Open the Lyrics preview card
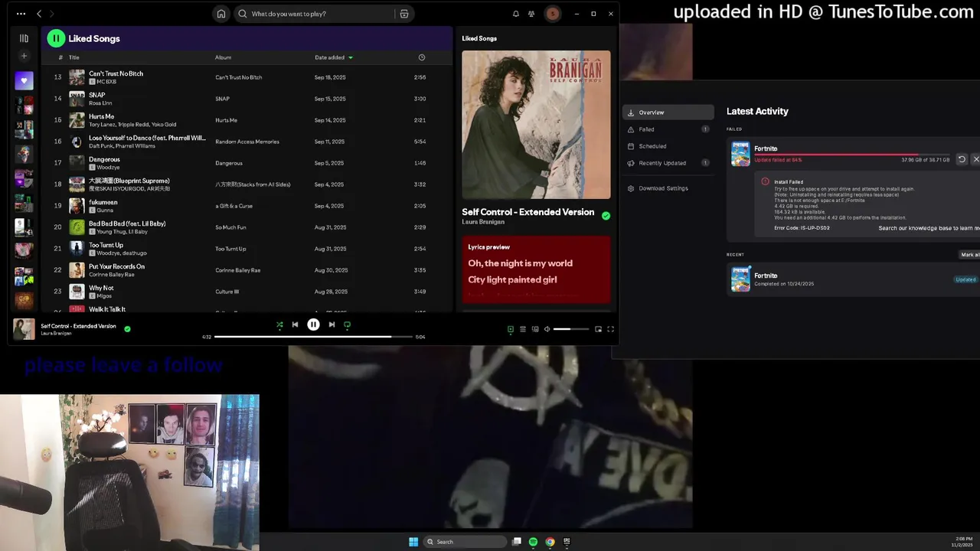The width and height of the screenshot is (980, 551). click(536, 269)
